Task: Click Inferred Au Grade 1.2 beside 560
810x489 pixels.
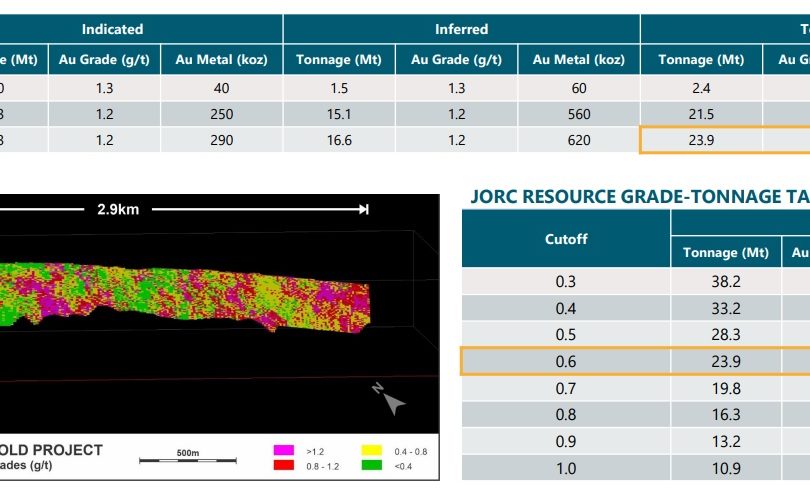Action: (457, 114)
